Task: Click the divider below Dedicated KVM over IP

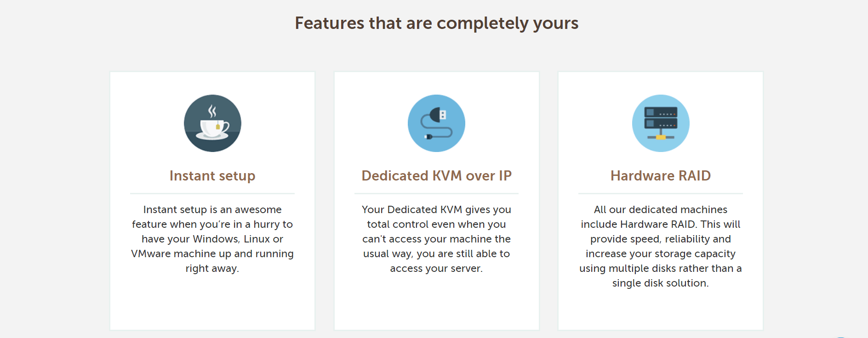Action: pos(436,193)
